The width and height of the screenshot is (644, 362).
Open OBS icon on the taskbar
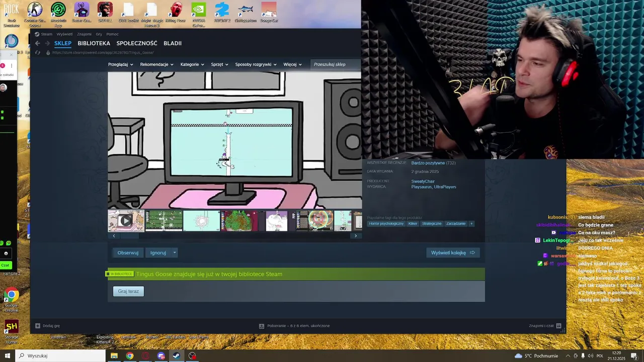(x=192, y=355)
